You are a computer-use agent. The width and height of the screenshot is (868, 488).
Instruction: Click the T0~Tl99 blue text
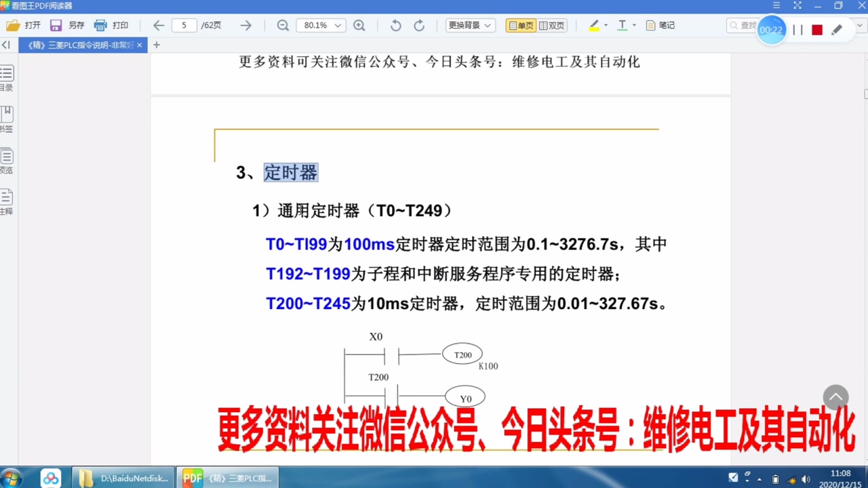point(296,244)
